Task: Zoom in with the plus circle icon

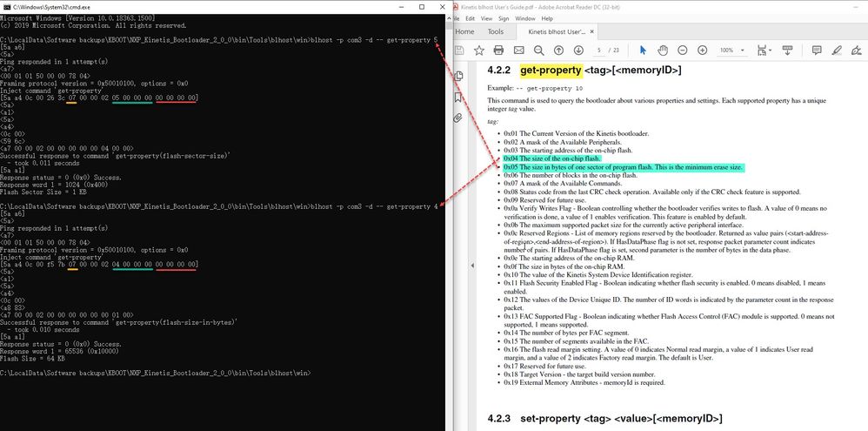Action: 703,51
